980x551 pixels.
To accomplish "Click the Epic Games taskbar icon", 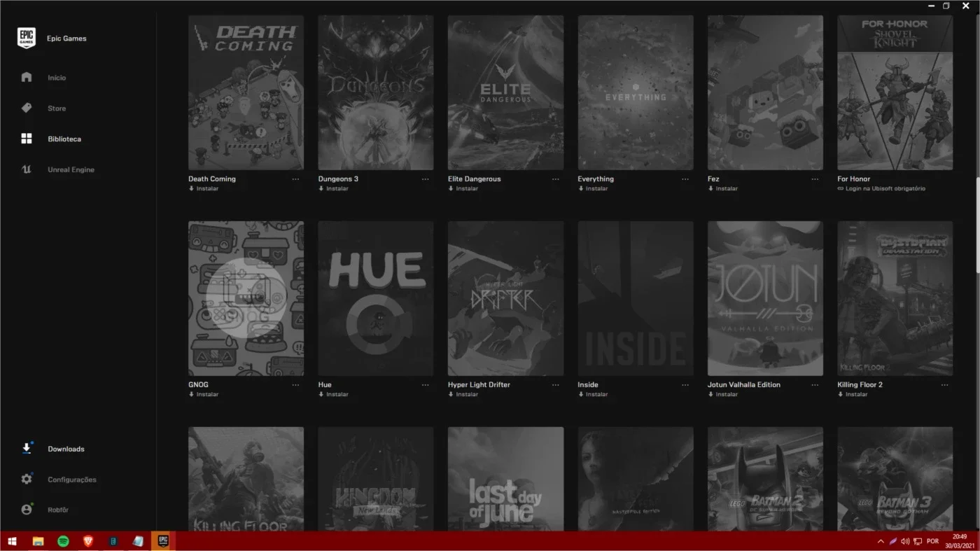I will 163,541.
